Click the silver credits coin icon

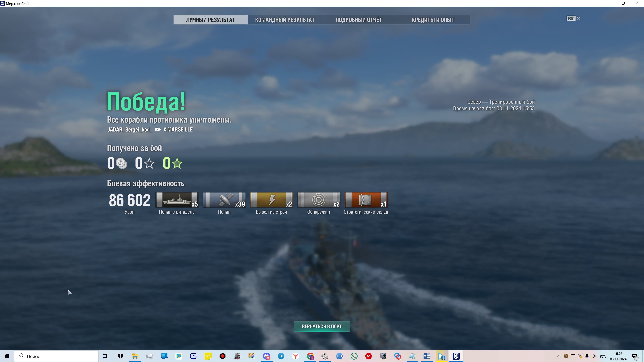pyautogui.click(x=121, y=163)
